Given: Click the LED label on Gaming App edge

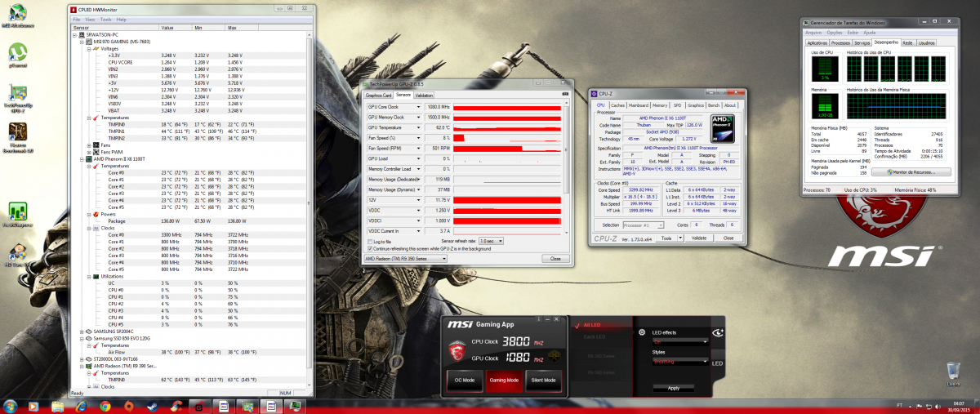Looking at the screenshot, I should click(x=716, y=363).
